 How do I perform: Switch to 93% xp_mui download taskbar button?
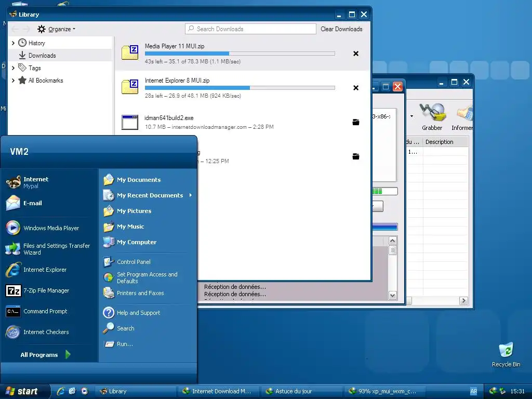coord(385,391)
